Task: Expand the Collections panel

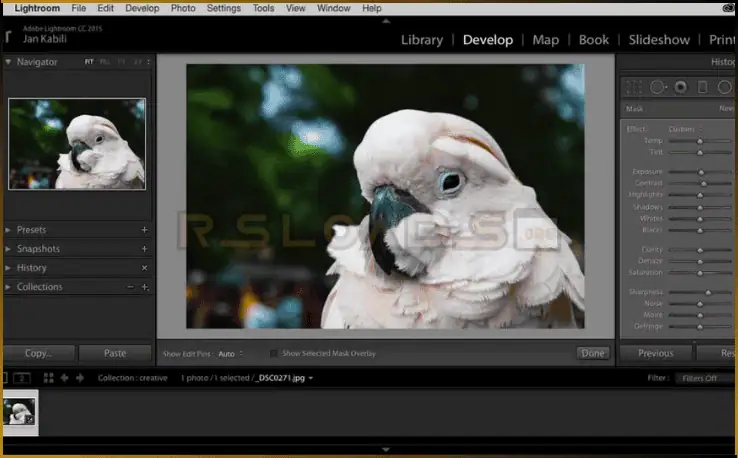Action: [x=8, y=287]
